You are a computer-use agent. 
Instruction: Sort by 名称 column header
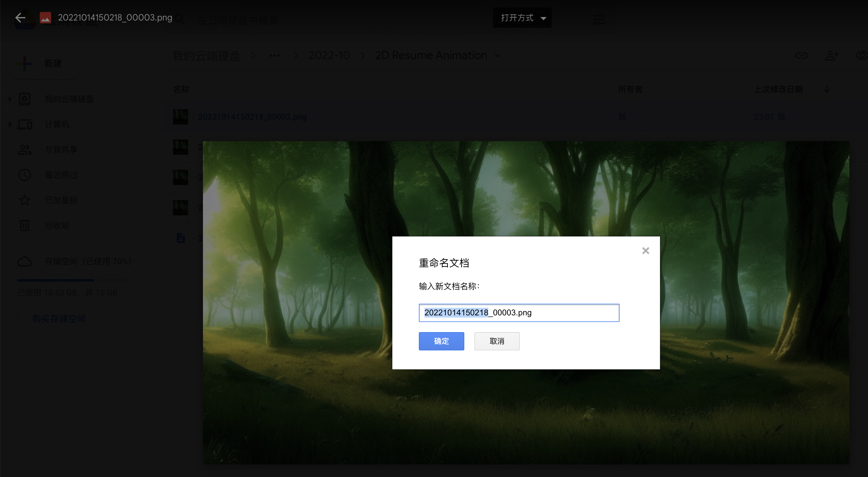tap(181, 89)
